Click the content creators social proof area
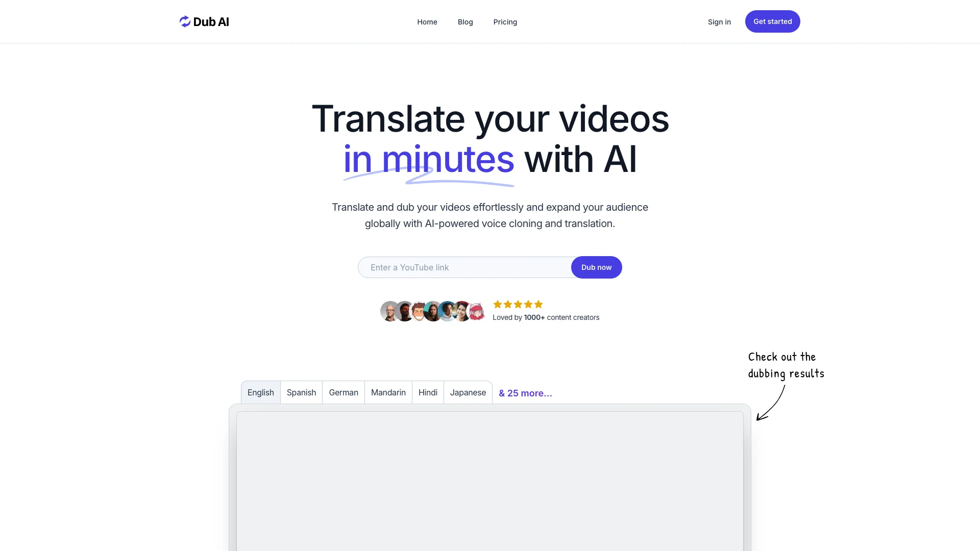980x551 pixels. tap(489, 311)
